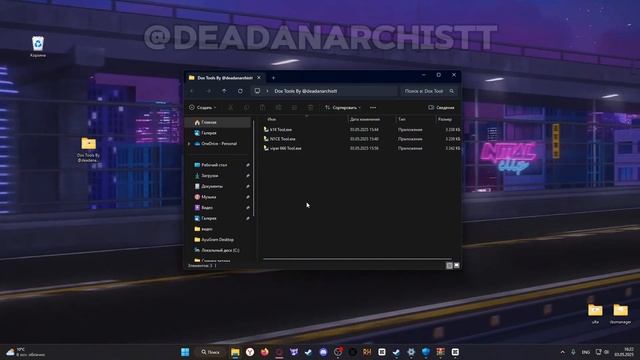Go up one folder level
This screenshot has width=640, height=360.
(224, 91)
